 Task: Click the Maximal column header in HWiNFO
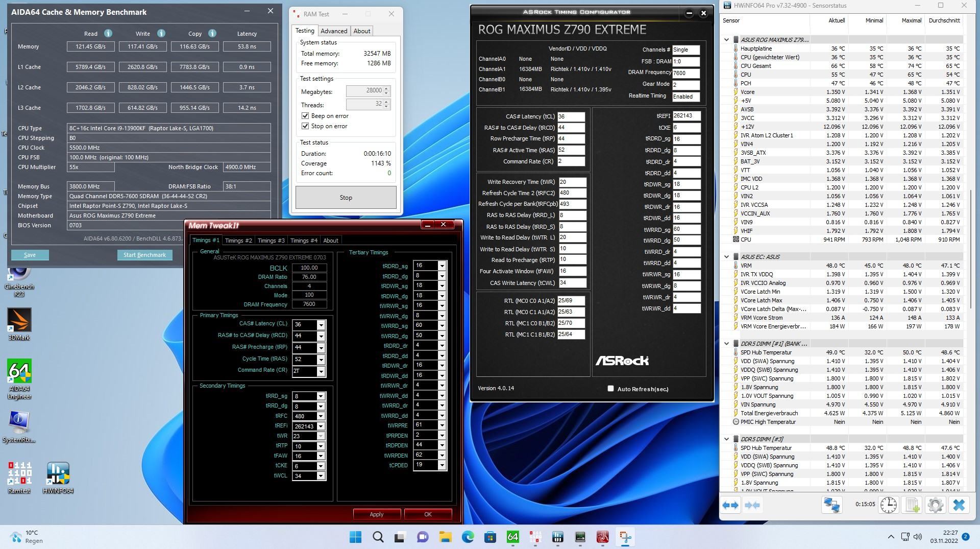click(911, 20)
